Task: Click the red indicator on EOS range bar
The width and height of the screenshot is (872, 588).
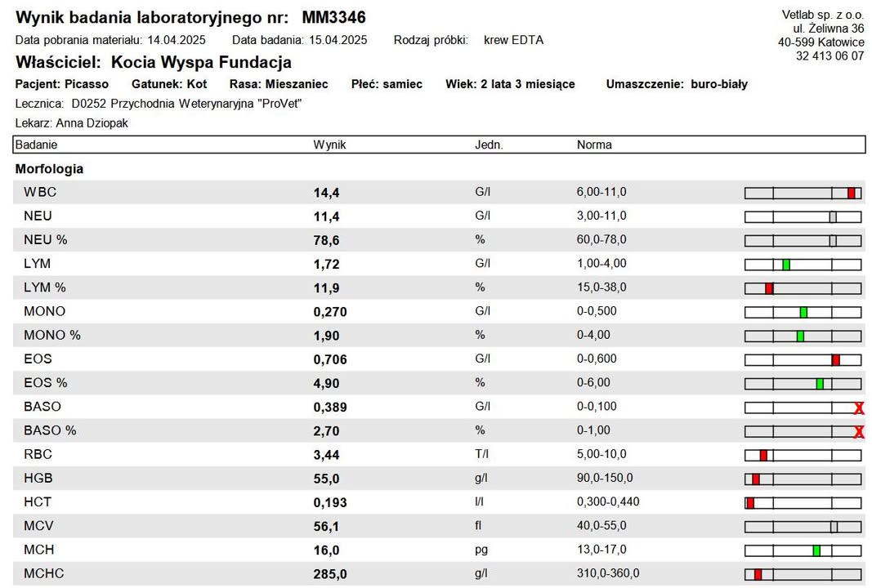Action: pos(835,360)
